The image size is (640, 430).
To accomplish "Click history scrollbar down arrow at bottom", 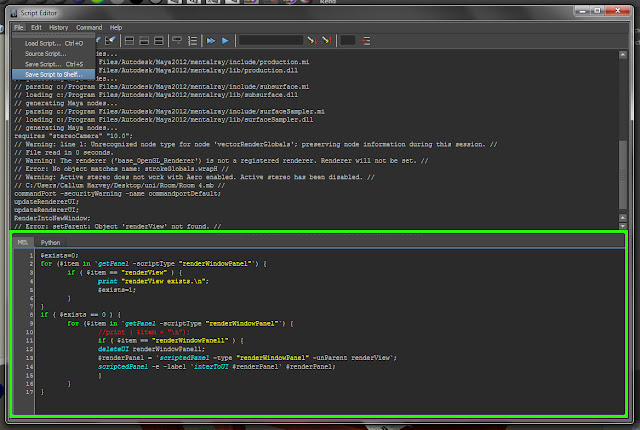I will click(623, 226).
